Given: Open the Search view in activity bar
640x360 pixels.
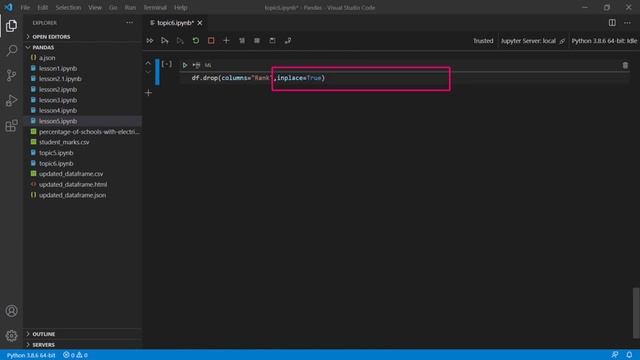Looking at the screenshot, I should 11,51.
